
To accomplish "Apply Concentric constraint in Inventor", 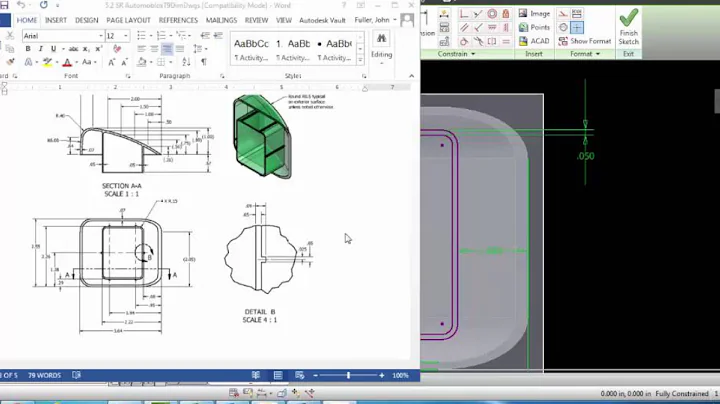I will pyautogui.click(x=492, y=14).
